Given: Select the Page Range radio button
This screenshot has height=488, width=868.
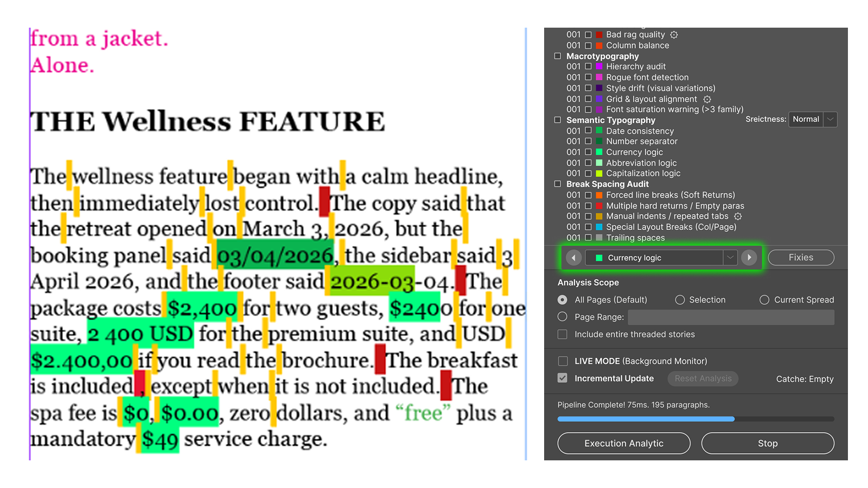Looking at the screenshot, I should point(563,317).
